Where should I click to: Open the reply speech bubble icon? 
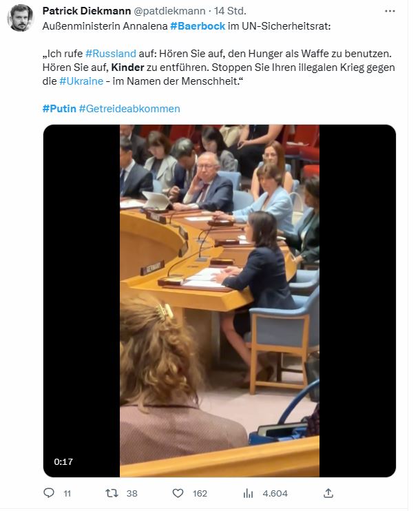coord(49,493)
